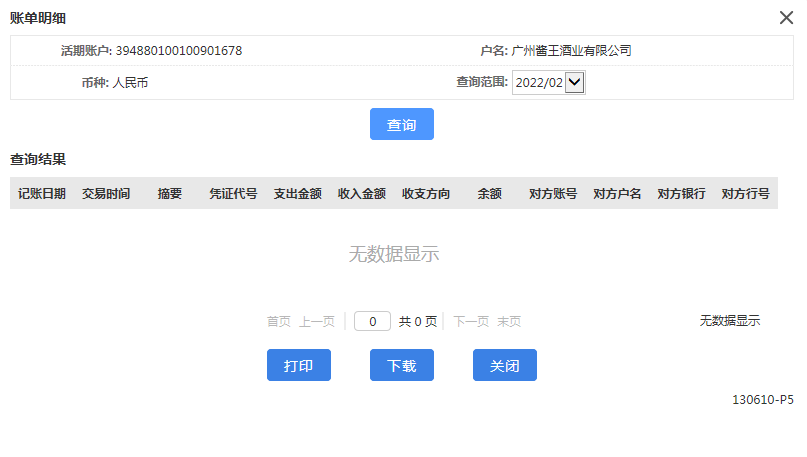The width and height of the screenshot is (807, 457).
Task: Open the 查询范围 month dropdown
Action: (548, 84)
